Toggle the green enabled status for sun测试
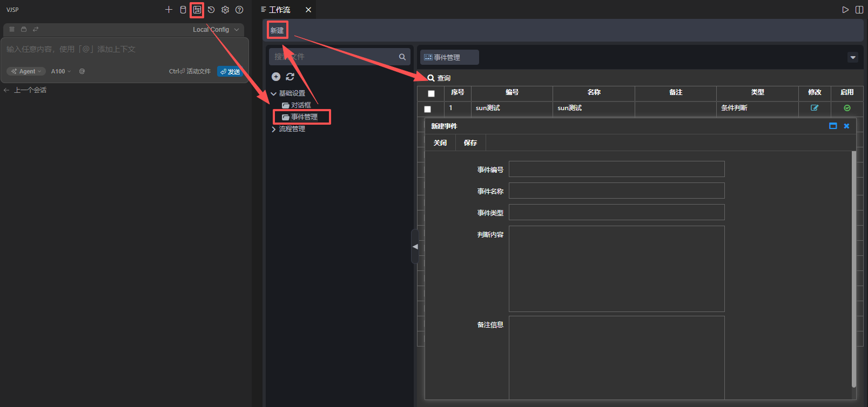The height and width of the screenshot is (407, 868). tap(847, 108)
